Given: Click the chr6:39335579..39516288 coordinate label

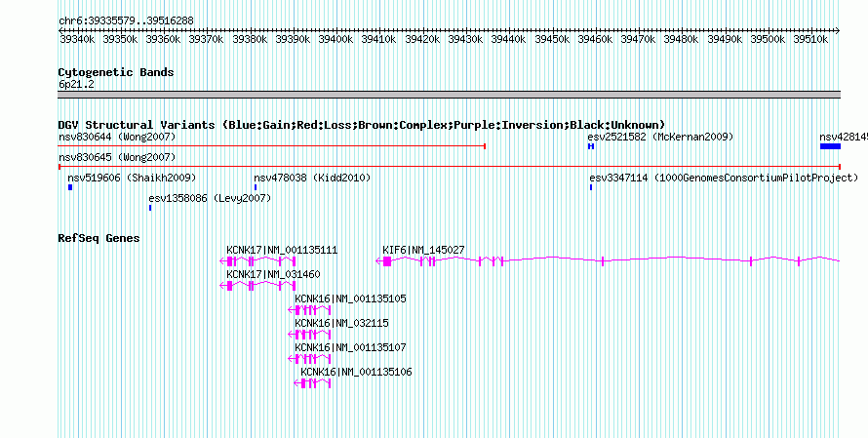Looking at the screenshot, I should (126, 21).
